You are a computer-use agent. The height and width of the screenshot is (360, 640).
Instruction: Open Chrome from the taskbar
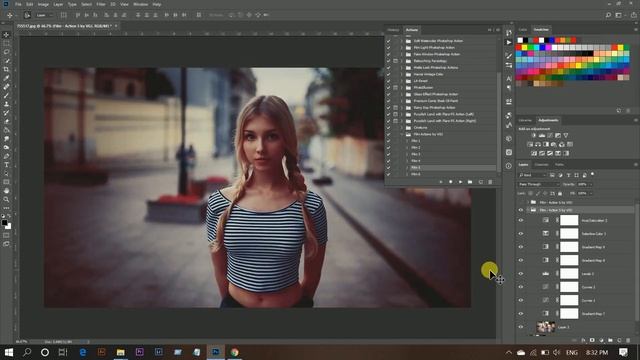(235, 352)
